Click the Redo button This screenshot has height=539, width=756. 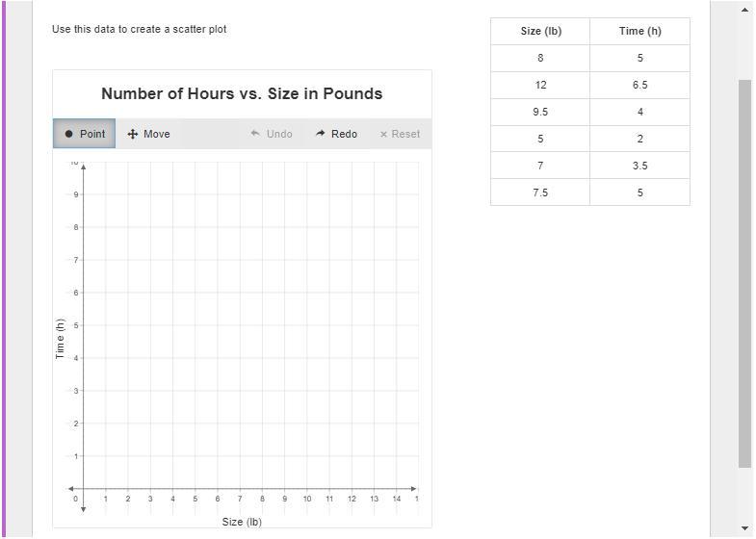336,134
